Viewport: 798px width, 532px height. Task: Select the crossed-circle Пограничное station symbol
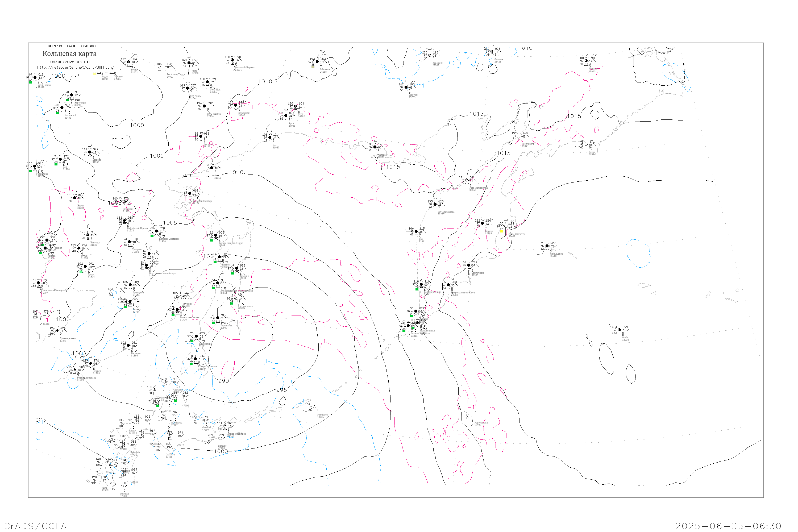click(x=236, y=298)
